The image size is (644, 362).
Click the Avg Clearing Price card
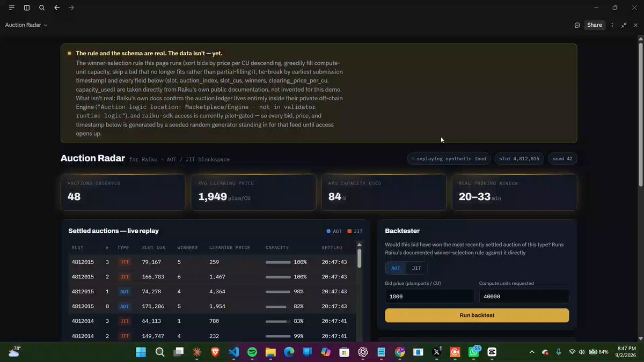253,192
